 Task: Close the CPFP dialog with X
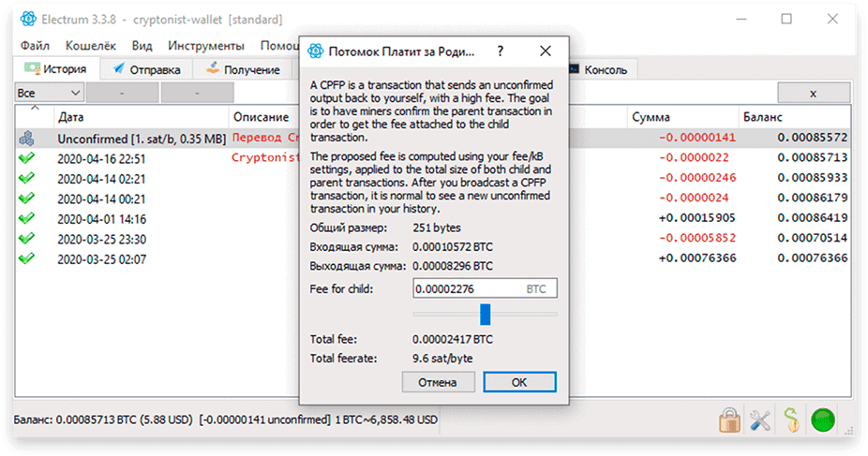(546, 51)
